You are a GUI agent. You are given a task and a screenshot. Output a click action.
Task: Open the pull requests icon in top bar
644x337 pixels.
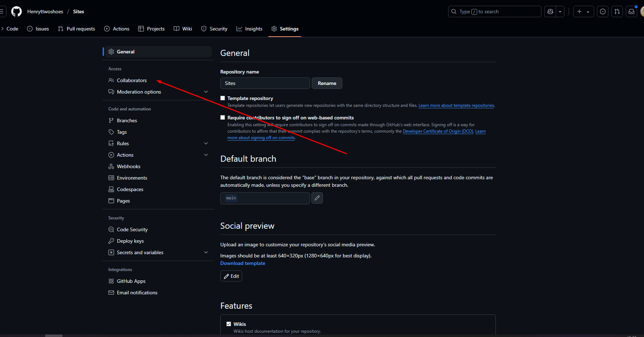click(x=617, y=11)
